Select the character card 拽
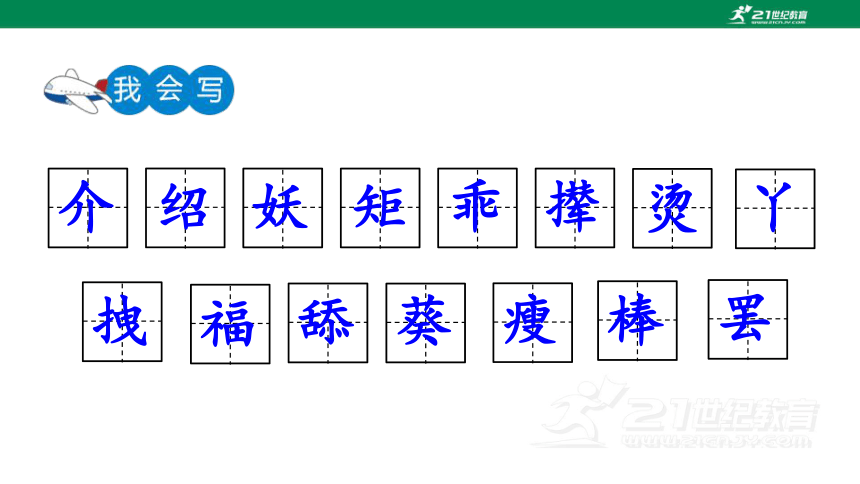860x484 pixels. [122, 322]
